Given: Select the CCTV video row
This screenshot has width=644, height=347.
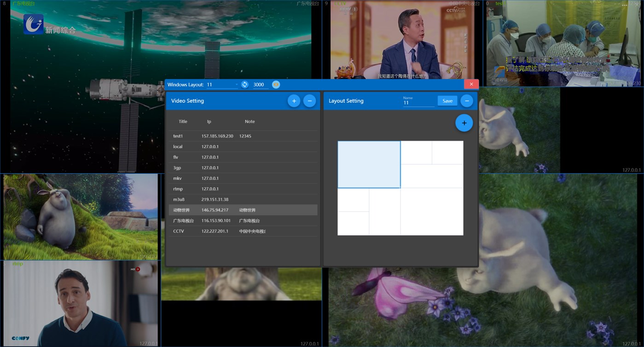Looking at the screenshot, I should pyautogui.click(x=243, y=231).
